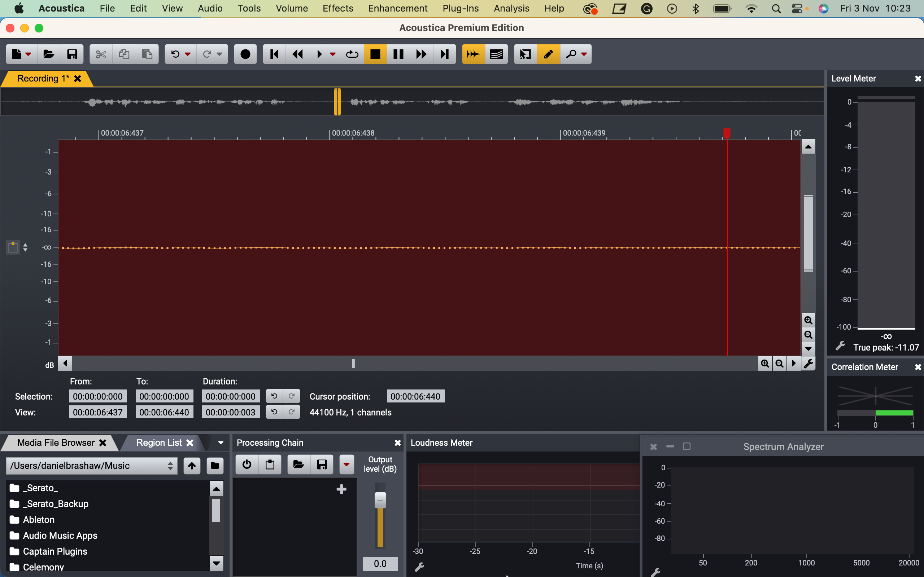Click the Stop playback button

coord(375,54)
